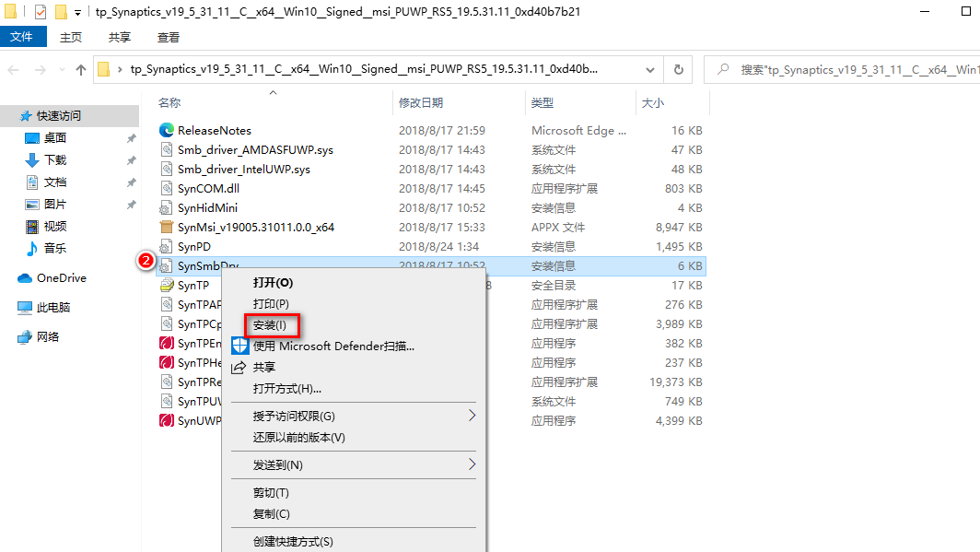Image resolution: width=980 pixels, height=552 pixels.
Task: Sort by the 大小 column header
Action: 652,103
